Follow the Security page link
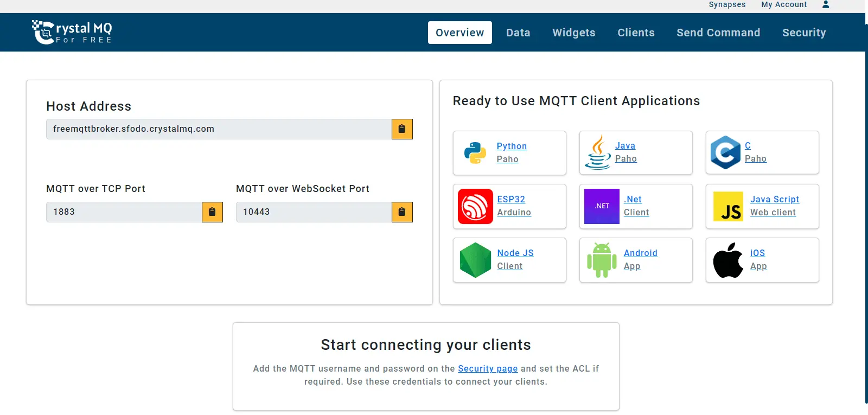This screenshot has height=415, width=868. tap(488, 368)
